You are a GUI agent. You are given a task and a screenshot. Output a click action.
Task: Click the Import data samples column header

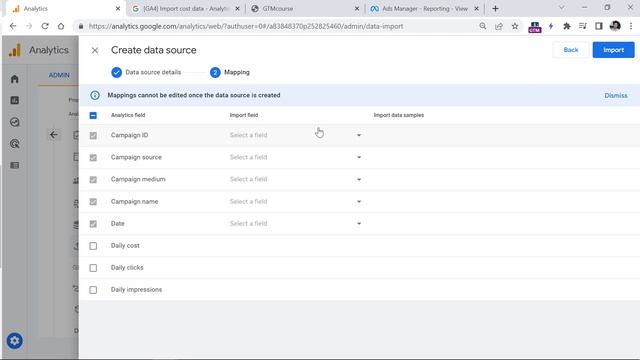click(399, 115)
